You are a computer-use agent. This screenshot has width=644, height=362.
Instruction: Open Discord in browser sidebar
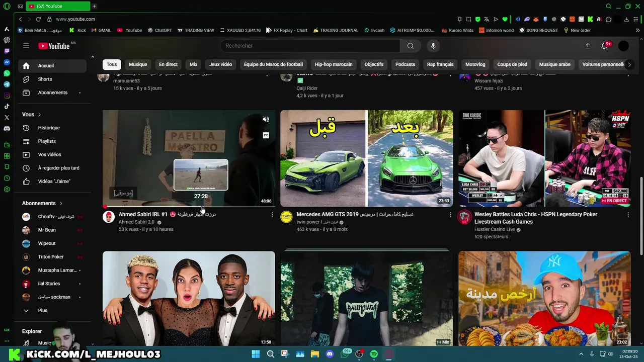pyautogui.click(x=7, y=129)
